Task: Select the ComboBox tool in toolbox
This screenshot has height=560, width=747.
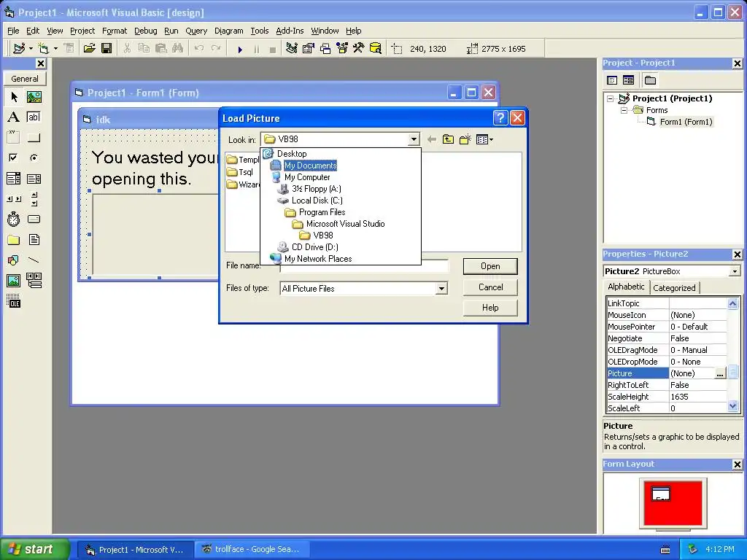Action: [x=14, y=179]
